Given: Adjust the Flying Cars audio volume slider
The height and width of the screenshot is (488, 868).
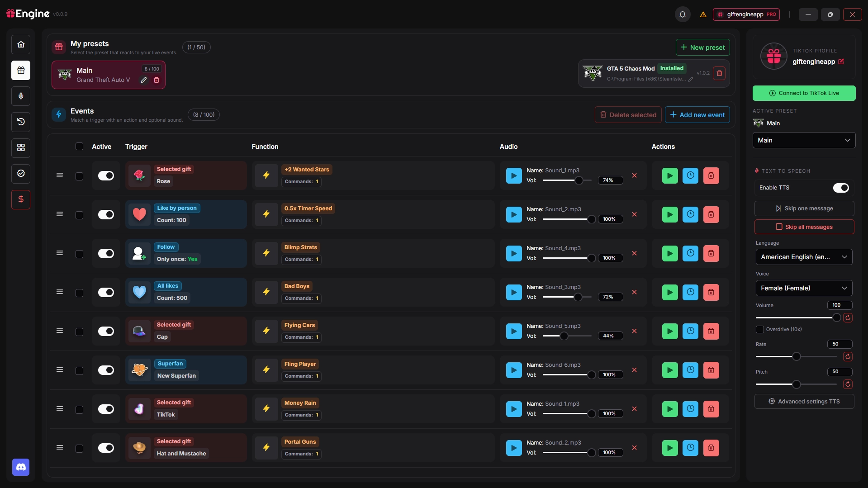Looking at the screenshot, I should (567, 336).
